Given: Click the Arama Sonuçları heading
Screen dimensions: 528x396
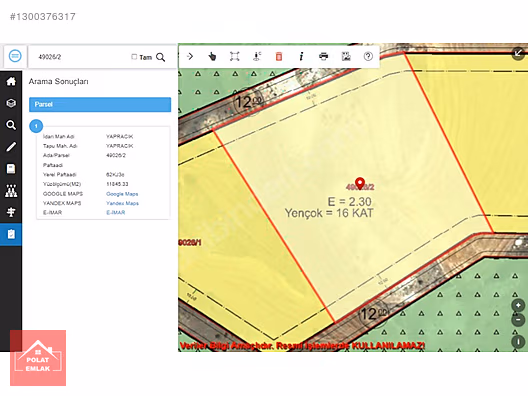Looking at the screenshot, I should [58, 81].
